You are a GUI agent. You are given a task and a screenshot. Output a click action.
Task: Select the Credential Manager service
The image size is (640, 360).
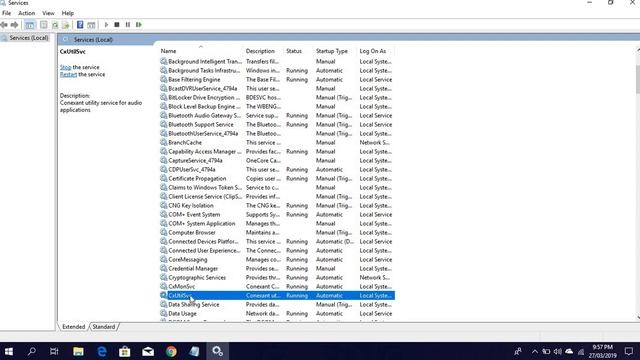click(276, 269)
